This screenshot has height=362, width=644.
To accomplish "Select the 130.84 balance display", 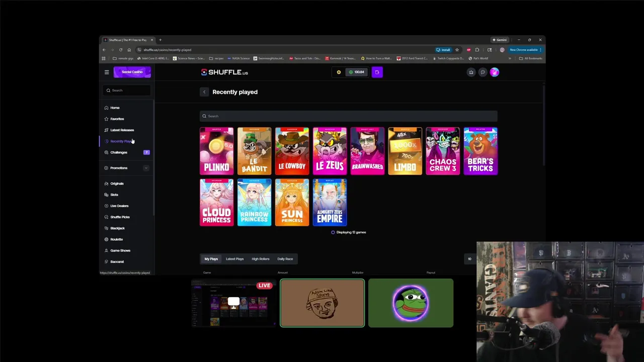I will 357,72.
